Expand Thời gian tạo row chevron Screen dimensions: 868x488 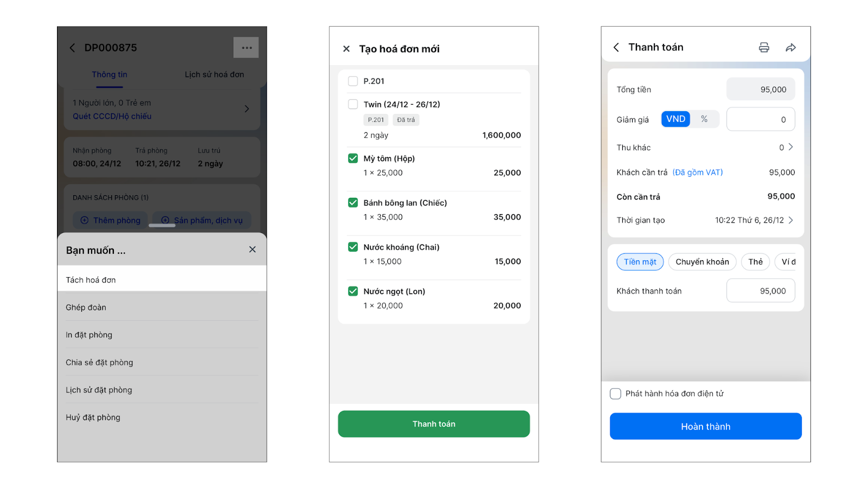(x=791, y=220)
